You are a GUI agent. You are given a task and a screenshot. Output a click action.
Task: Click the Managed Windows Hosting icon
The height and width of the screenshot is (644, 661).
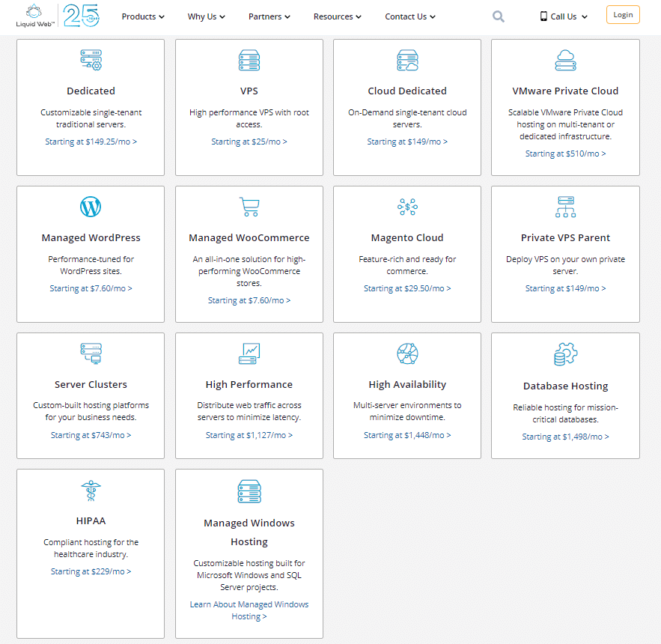click(x=249, y=491)
